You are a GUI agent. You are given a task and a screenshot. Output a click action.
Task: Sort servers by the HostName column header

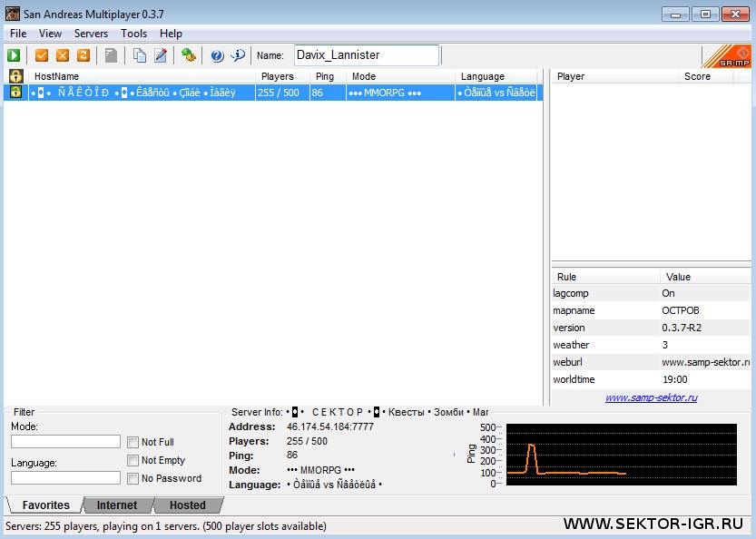[x=142, y=76]
